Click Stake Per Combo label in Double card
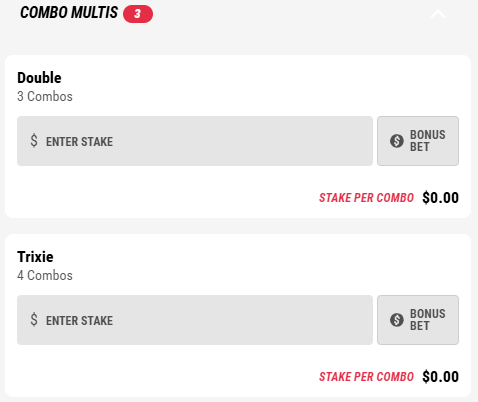Viewport: 478px width, 402px height. (366, 198)
